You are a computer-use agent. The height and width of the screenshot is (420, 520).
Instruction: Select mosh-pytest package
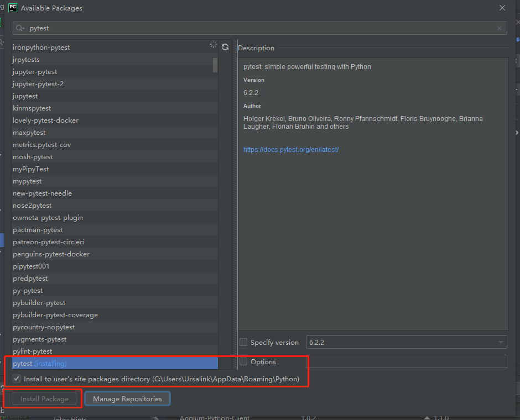(x=115, y=157)
